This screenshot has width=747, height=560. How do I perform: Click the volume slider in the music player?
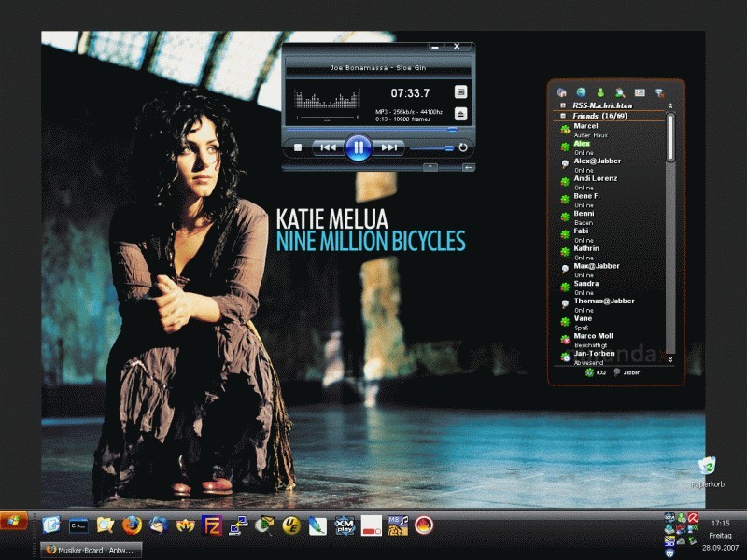tap(432, 148)
